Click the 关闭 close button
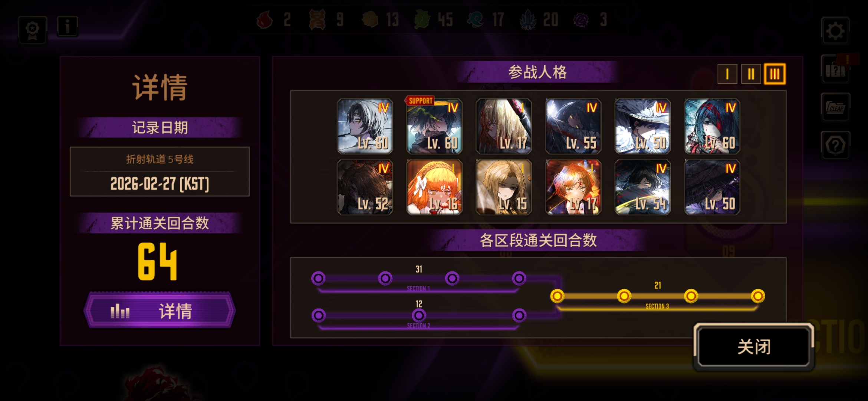This screenshot has height=401, width=868. (x=754, y=346)
